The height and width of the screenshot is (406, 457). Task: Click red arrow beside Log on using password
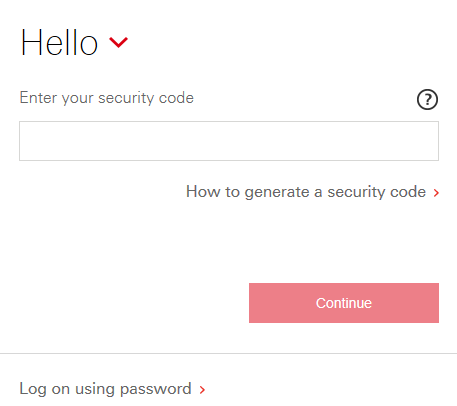pos(202,390)
